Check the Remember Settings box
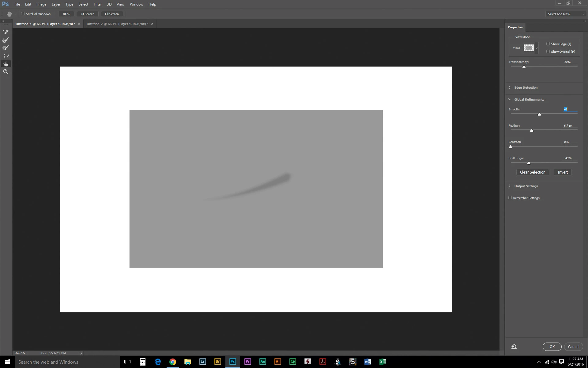The width and height of the screenshot is (588, 368). (x=510, y=198)
